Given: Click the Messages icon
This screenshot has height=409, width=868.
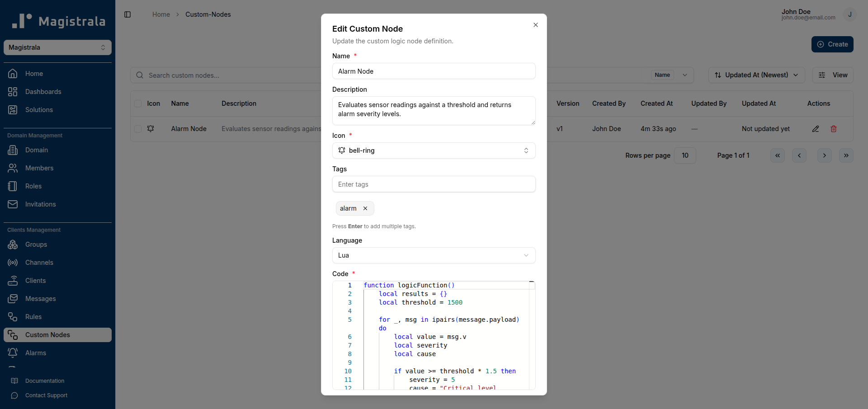Looking at the screenshot, I should tap(13, 299).
